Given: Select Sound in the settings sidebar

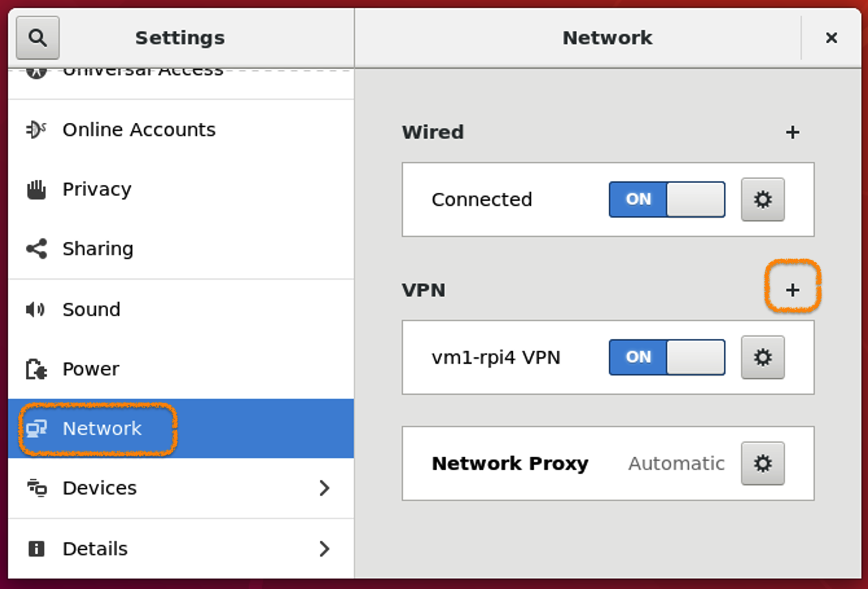Looking at the screenshot, I should pyautogui.click(x=91, y=309).
